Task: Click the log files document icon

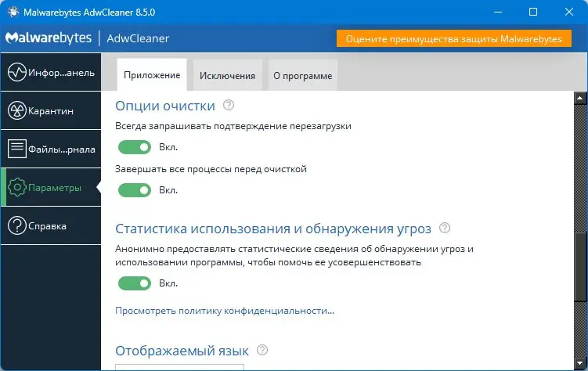Action: coord(16,149)
